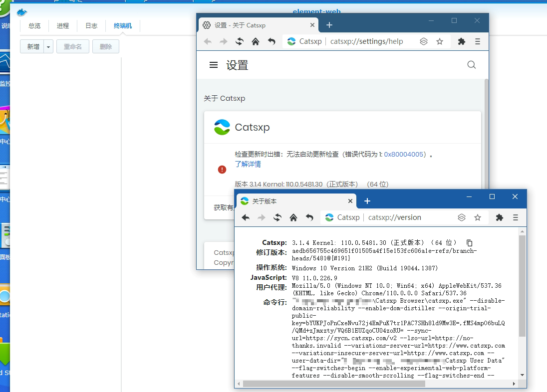Click the 重命名 button
547x392 pixels.
72,46
